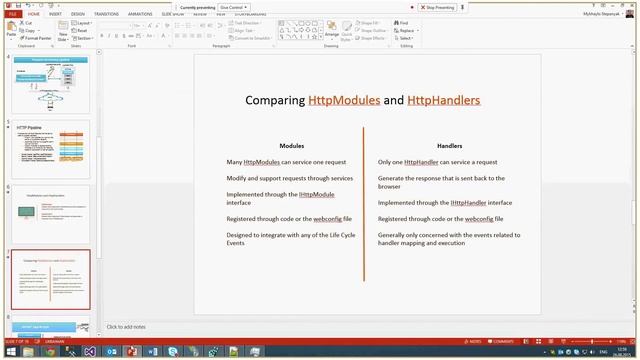640x360 pixels.
Task: Open Visual Studio from the taskbar
Action: 90,351
